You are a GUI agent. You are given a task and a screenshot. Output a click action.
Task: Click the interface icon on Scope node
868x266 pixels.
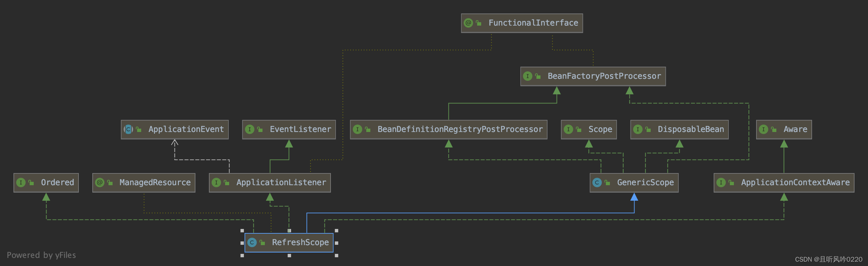pyautogui.click(x=568, y=129)
